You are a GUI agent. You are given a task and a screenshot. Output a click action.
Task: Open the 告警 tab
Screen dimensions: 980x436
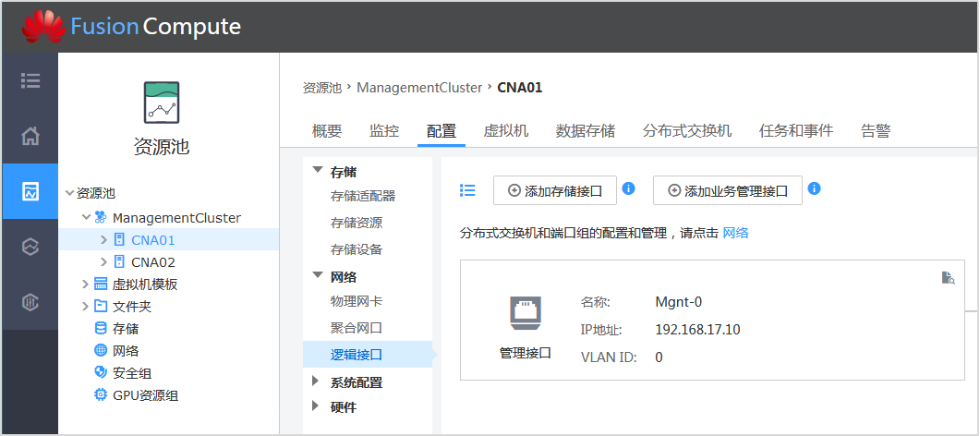pos(876,131)
